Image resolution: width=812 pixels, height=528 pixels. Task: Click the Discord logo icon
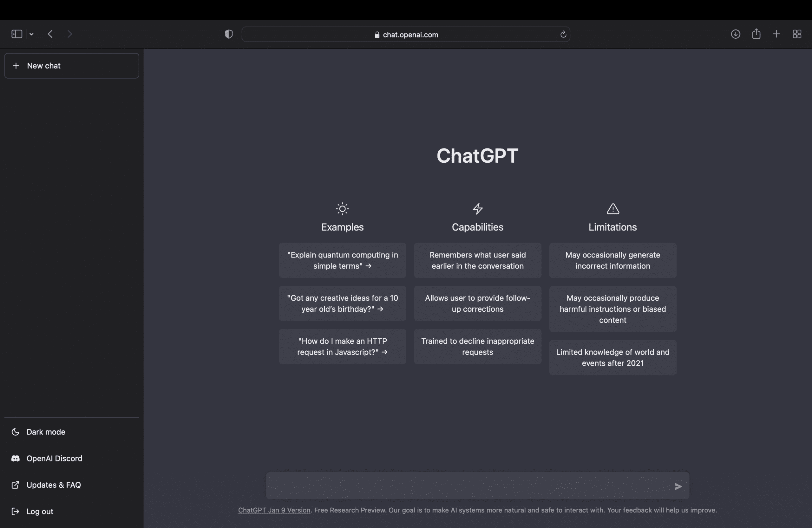pos(15,459)
